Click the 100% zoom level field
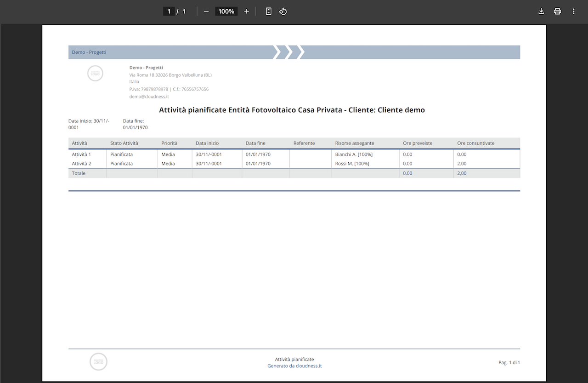The image size is (588, 383). coord(226,11)
